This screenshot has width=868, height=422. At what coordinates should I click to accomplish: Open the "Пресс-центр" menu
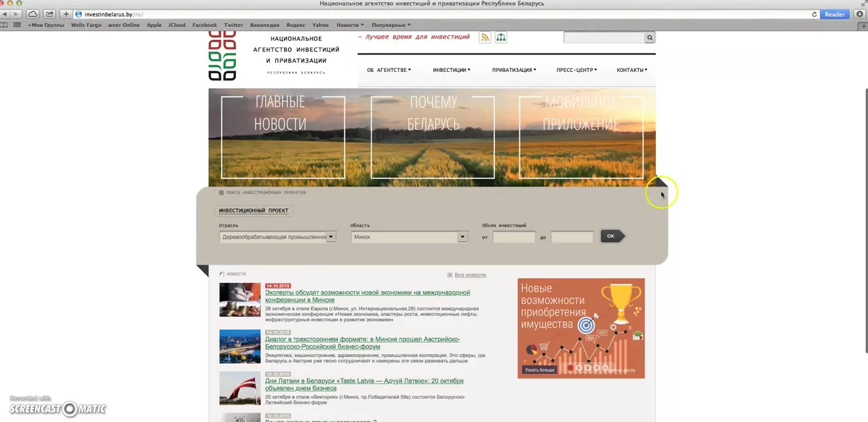[x=576, y=70]
